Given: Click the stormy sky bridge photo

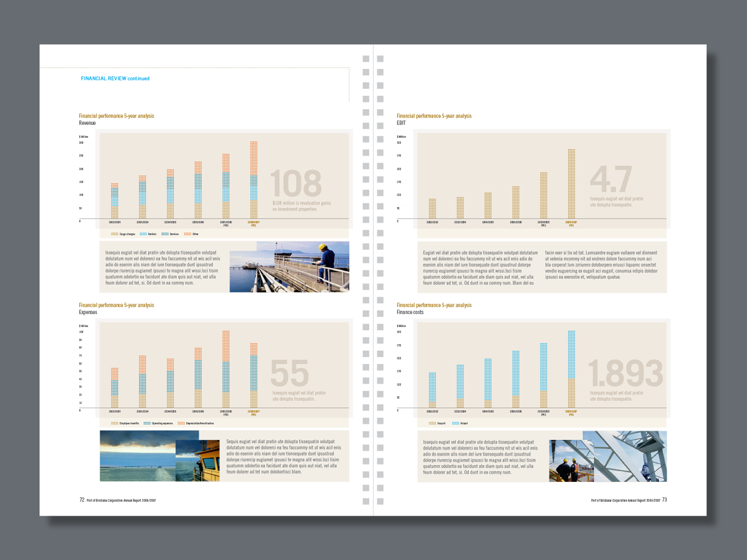Looking at the screenshot, I should [138, 456].
